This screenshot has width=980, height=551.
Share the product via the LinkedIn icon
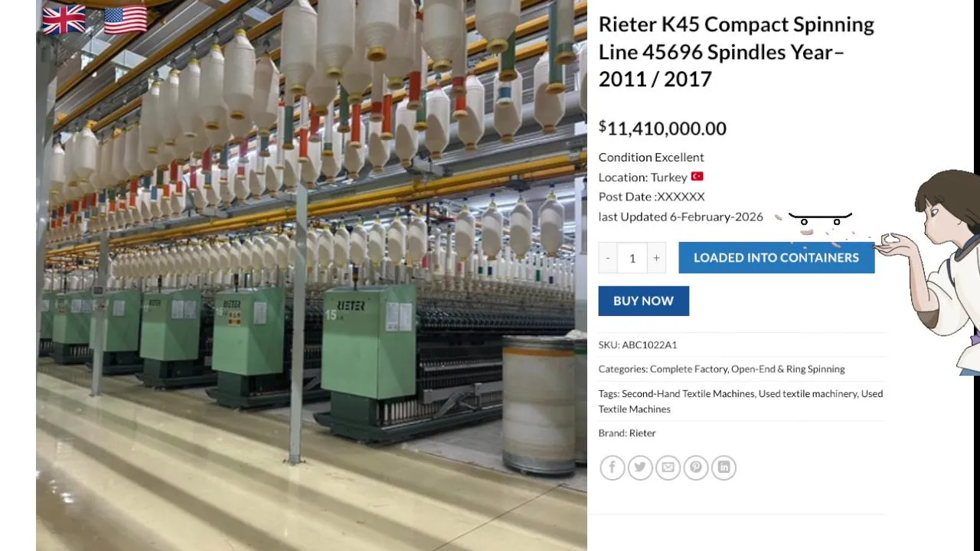pos(724,468)
